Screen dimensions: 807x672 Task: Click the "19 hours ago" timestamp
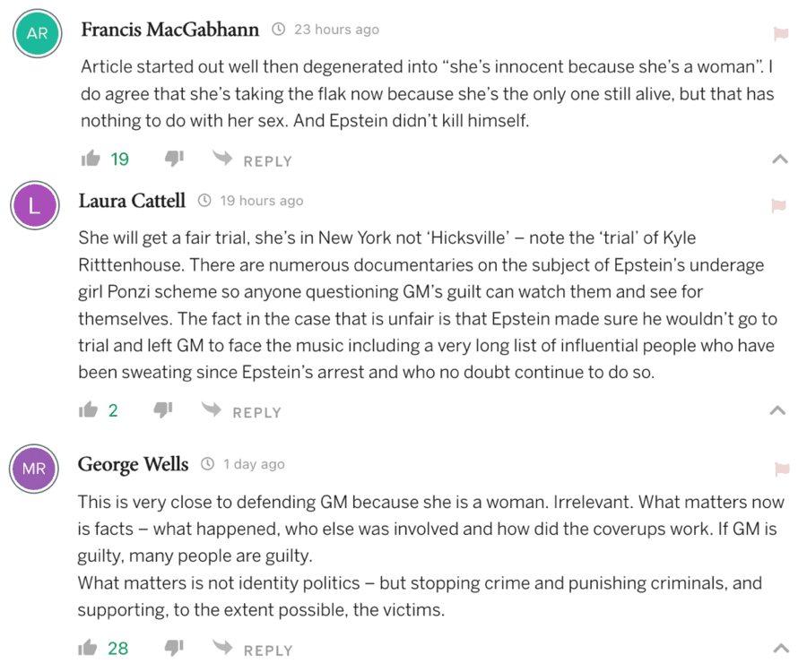pyautogui.click(x=261, y=201)
